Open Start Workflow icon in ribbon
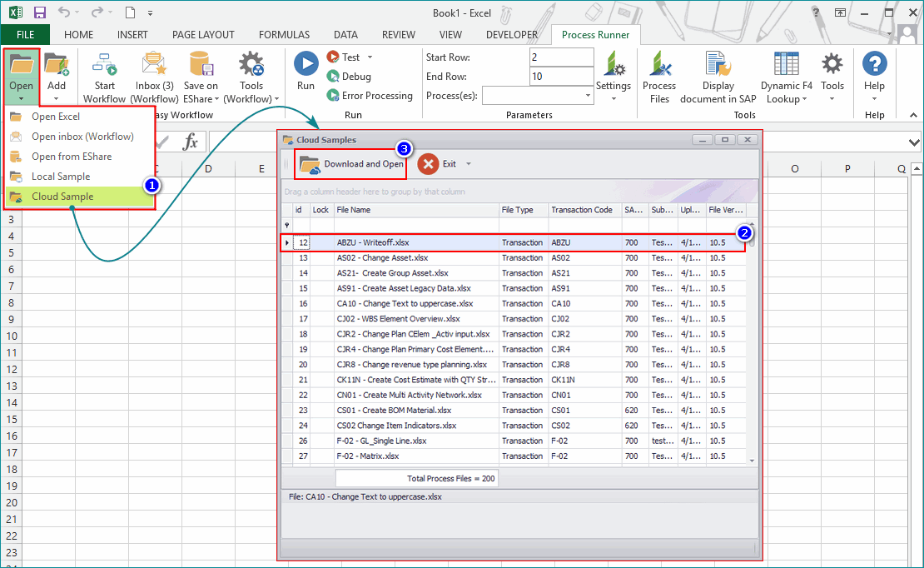 click(x=105, y=65)
